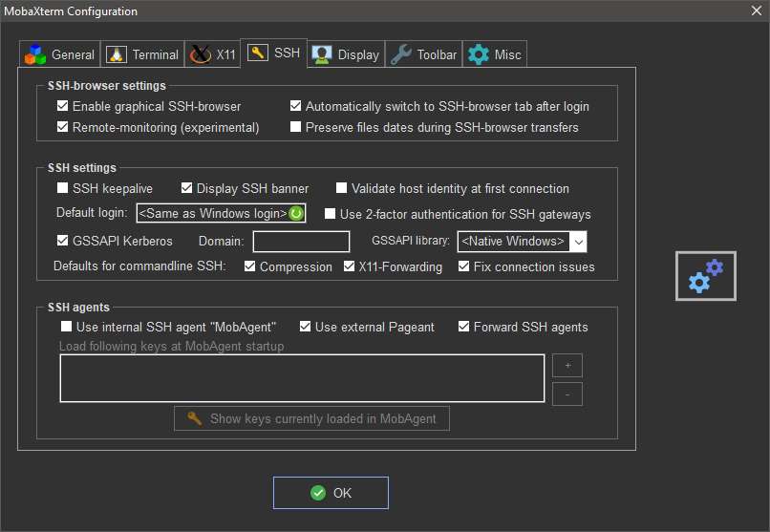Enable the SSH keepalive checkbox
The image size is (770, 532).
click(x=63, y=188)
